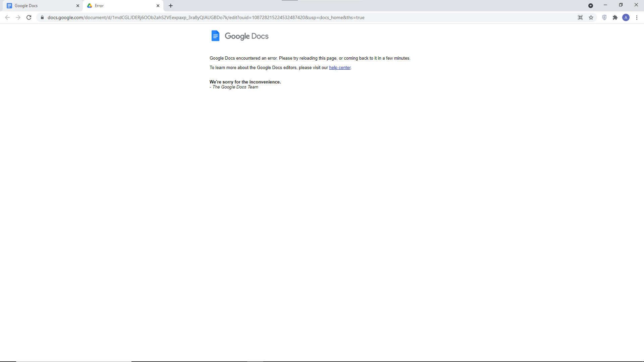Viewport: 644px width, 362px height.
Task: Minimize the Chrome window
Action: (605, 5)
